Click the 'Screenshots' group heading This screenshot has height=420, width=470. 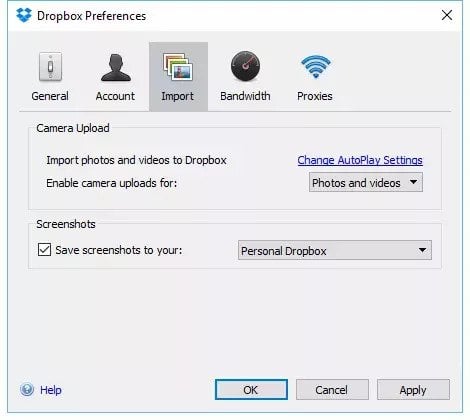[x=66, y=224]
